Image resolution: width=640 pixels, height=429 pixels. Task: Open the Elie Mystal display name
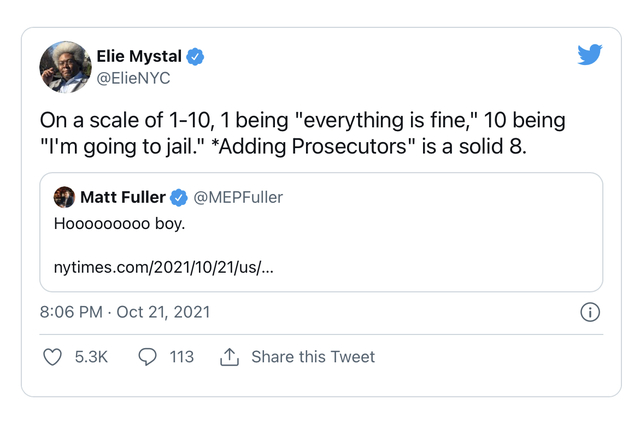tap(139, 56)
